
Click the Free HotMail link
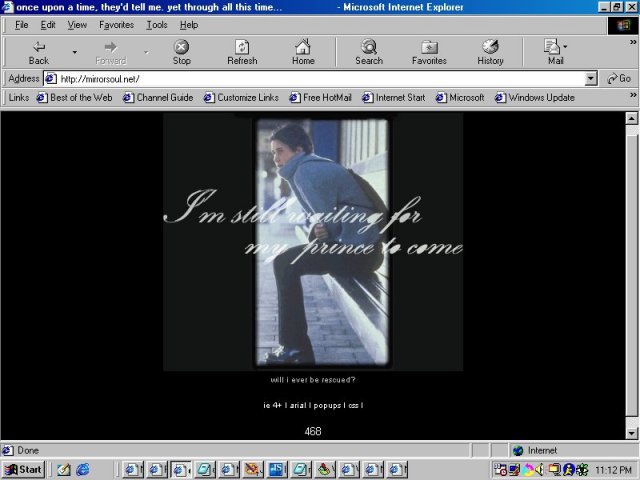point(320,98)
